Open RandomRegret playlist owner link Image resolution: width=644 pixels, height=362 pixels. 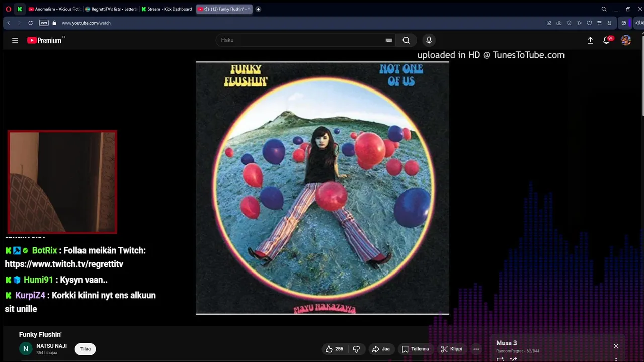tap(509, 351)
